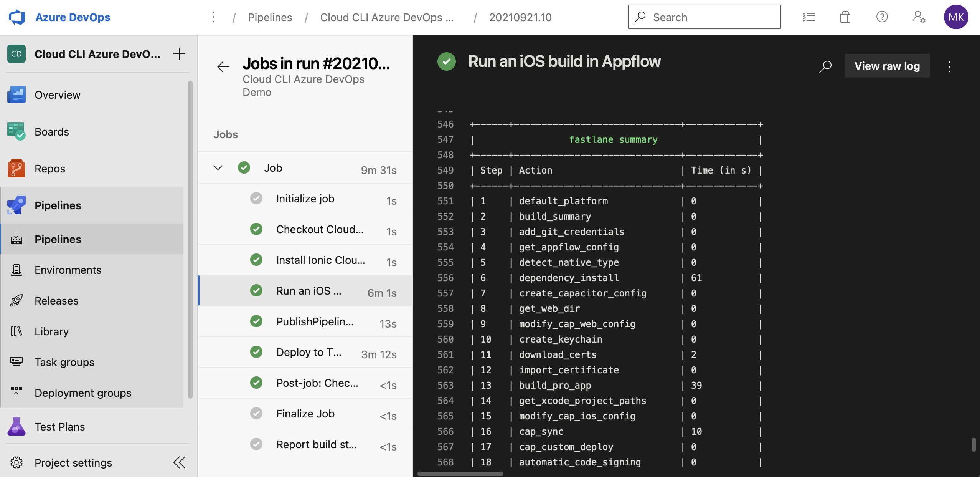Open the Azure DevOps help icon
The image size is (980, 477).
(881, 17)
